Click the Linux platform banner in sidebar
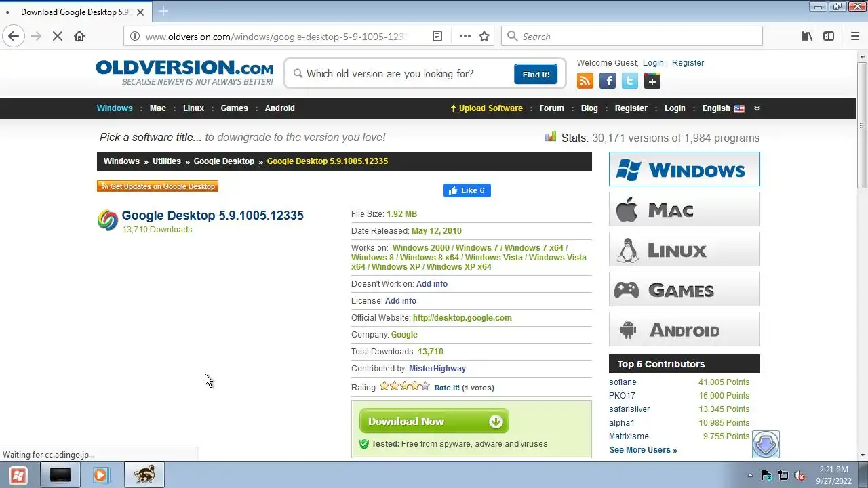The height and width of the screenshot is (488, 868). [684, 249]
